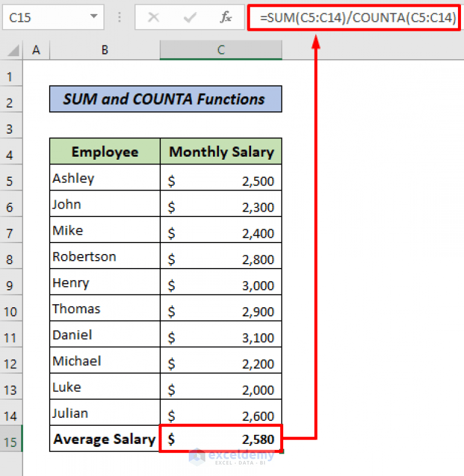Select row 11 header
This screenshot has height=476, width=464.
click(x=11, y=334)
